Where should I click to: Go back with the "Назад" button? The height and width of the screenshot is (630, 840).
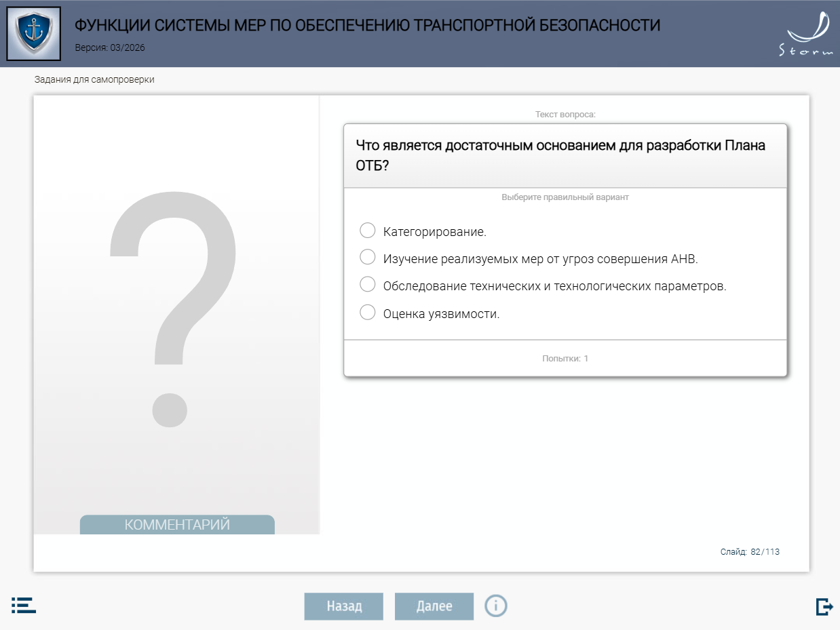point(343,606)
